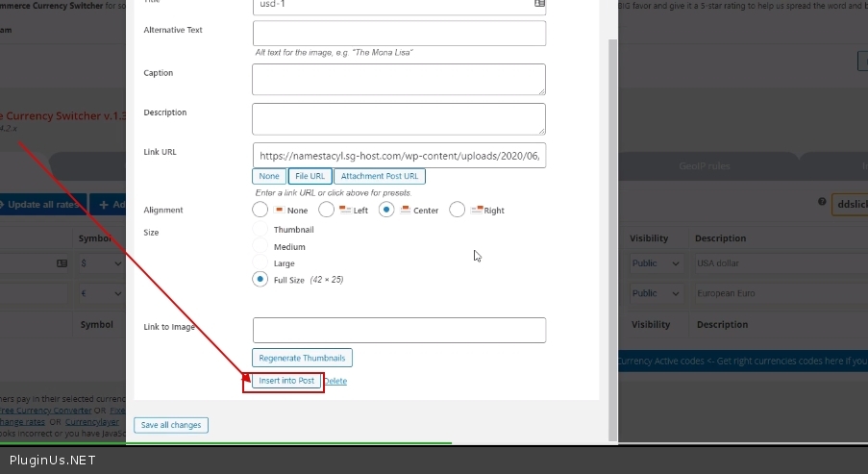Image resolution: width=868 pixels, height=474 pixels.
Task: Select Right alignment radio button
Action: point(458,210)
